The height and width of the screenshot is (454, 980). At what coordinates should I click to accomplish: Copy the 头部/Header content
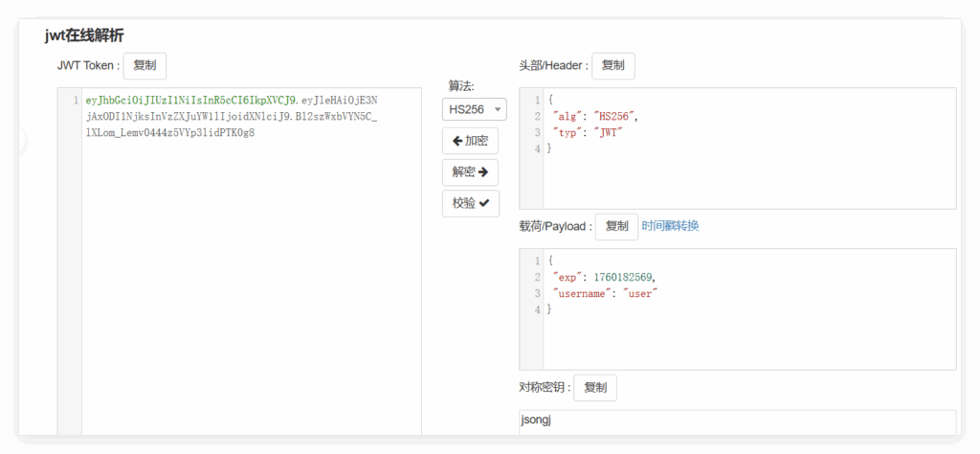click(x=612, y=65)
